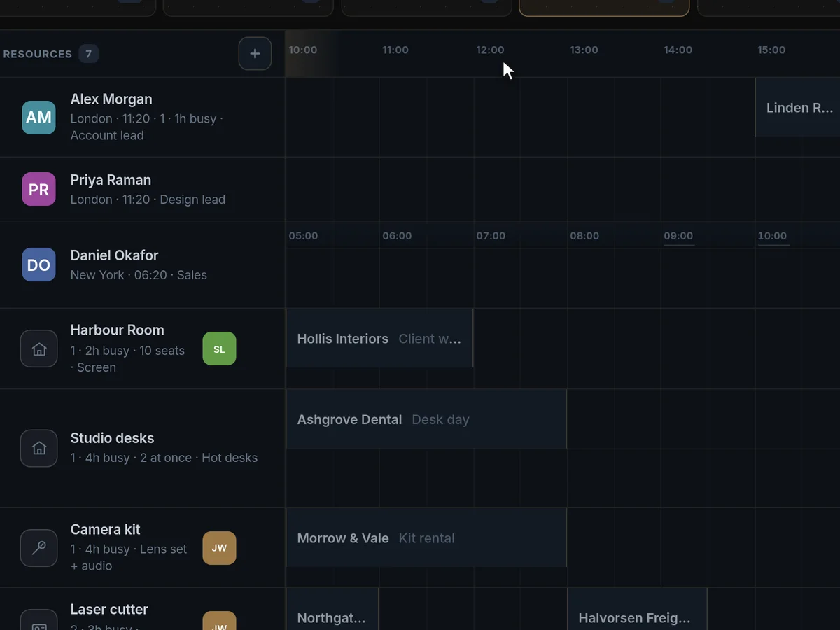The height and width of the screenshot is (630, 840).
Task: Click the 15:00 marker in the top timeline header
Action: (x=771, y=50)
